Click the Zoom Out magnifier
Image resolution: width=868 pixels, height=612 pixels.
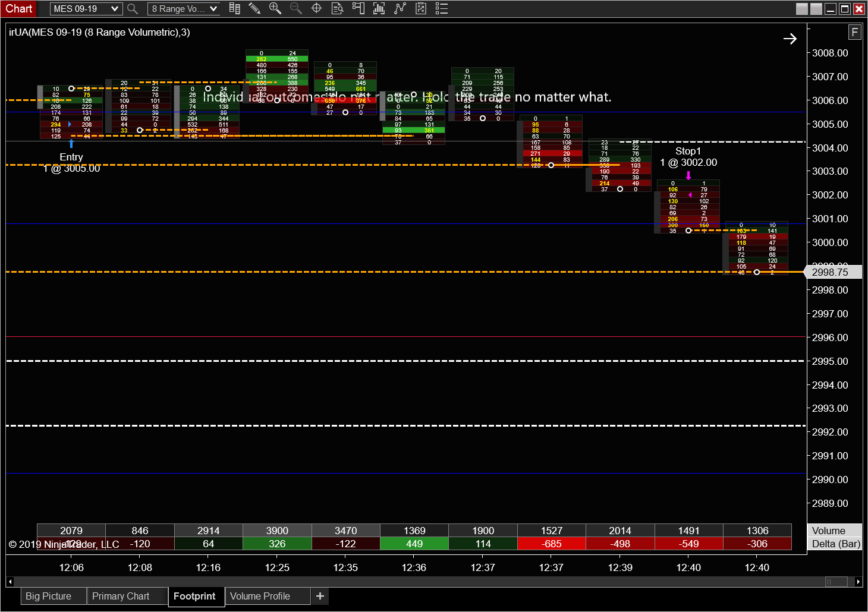(x=295, y=8)
